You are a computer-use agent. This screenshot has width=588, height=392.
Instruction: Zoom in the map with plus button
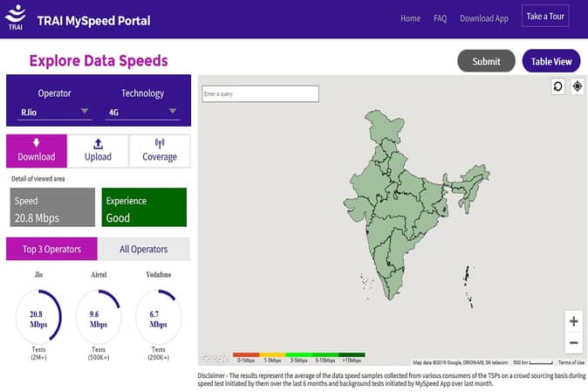573,321
